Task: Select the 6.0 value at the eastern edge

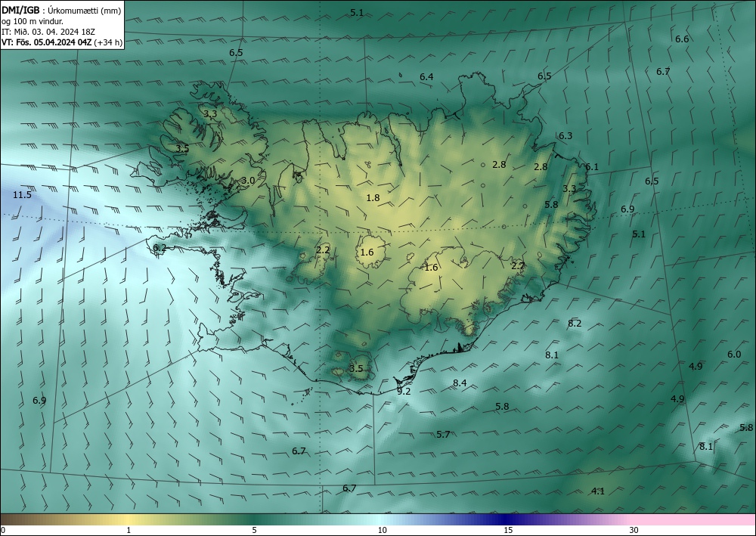Action: [x=734, y=355]
